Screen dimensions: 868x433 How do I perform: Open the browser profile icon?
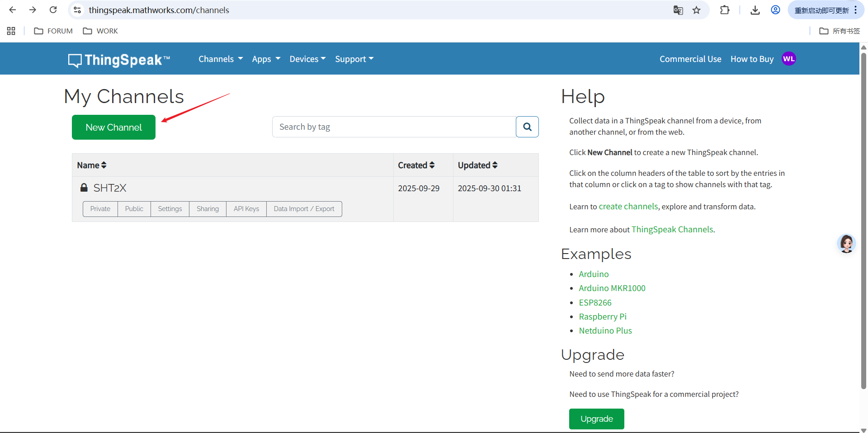coord(775,10)
